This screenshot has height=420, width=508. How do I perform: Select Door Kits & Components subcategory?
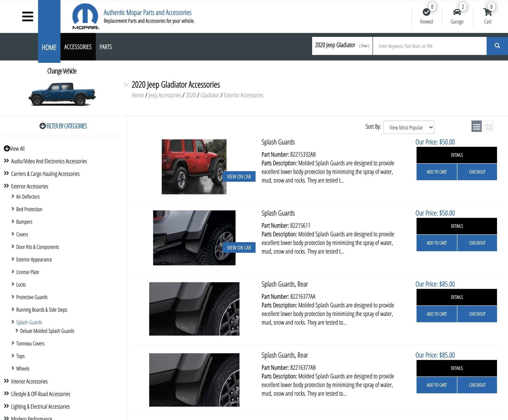pos(37,247)
